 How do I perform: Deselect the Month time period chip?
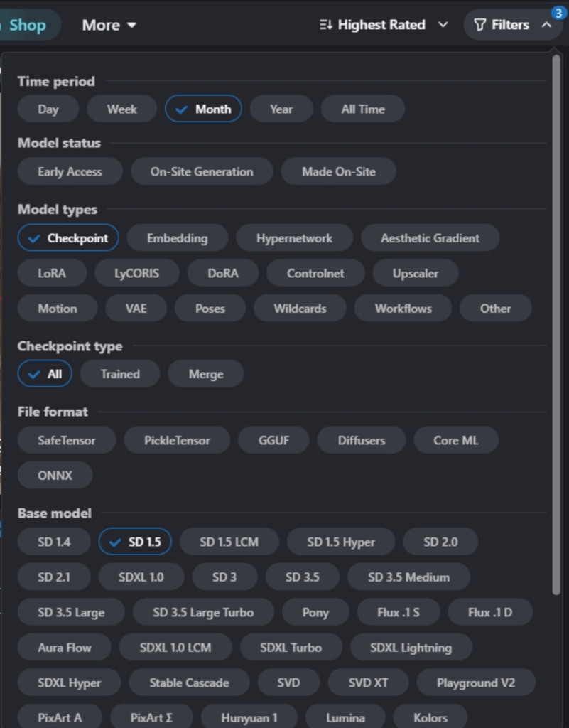point(203,109)
